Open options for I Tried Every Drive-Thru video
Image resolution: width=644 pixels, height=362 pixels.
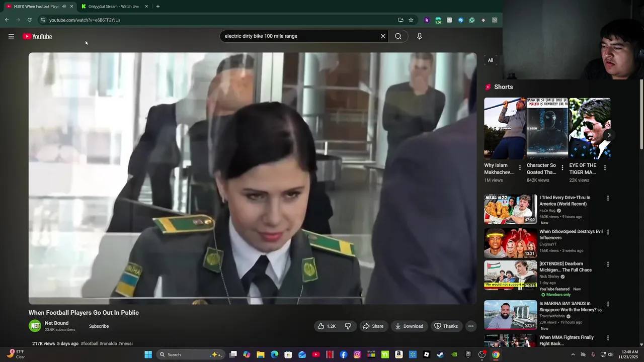(608, 198)
